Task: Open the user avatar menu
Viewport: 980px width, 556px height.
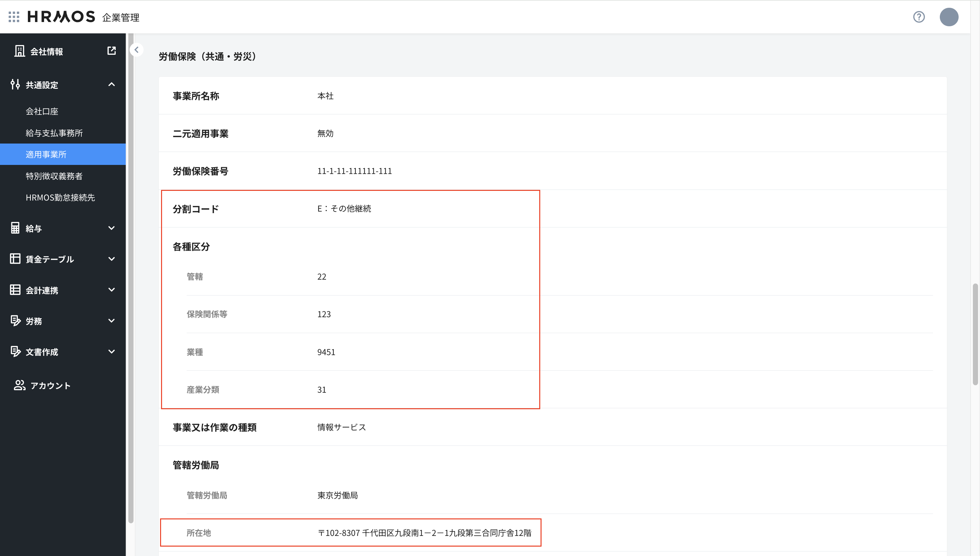Action: (949, 17)
